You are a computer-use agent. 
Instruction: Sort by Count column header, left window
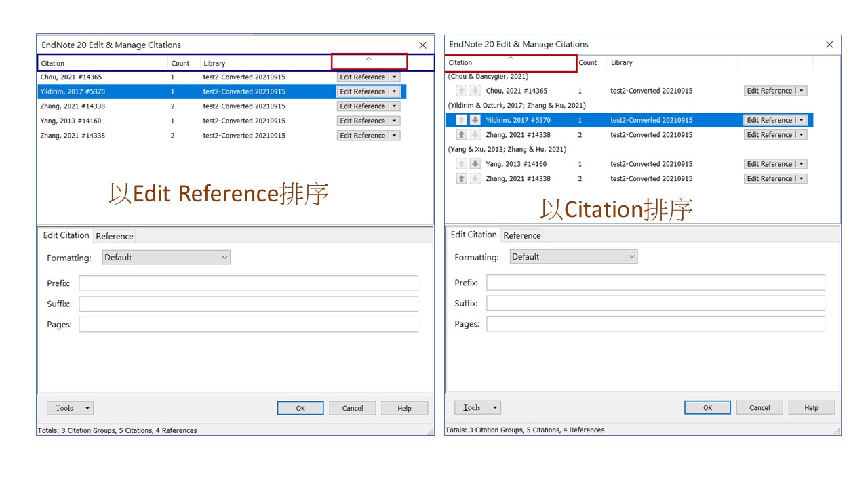[x=184, y=63]
